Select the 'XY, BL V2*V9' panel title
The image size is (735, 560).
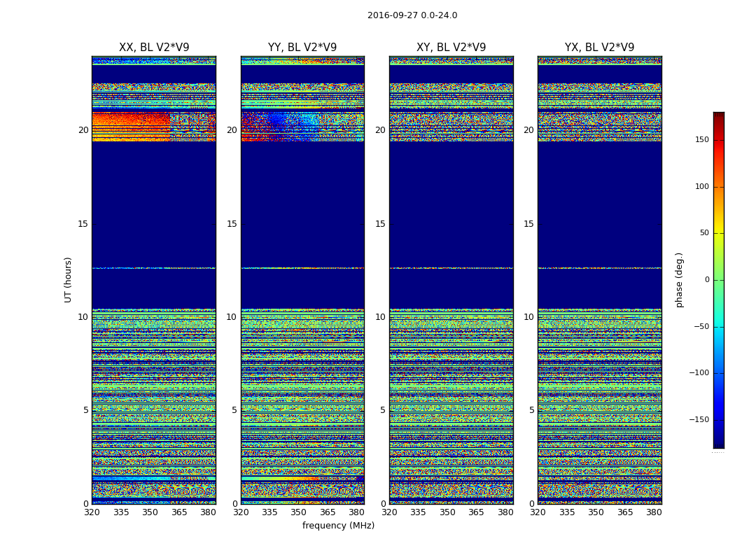pyautogui.click(x=451, y=48)
